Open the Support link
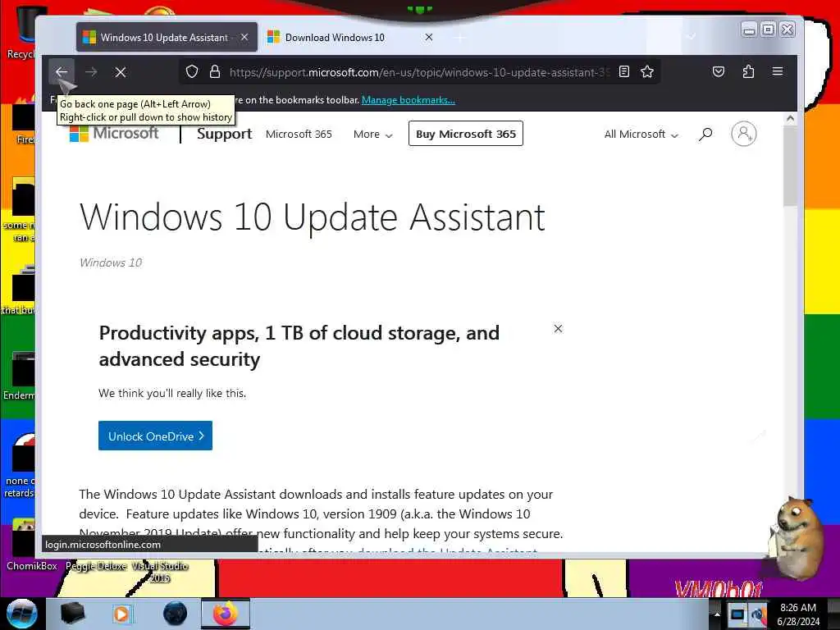This screenshot has height=630, width=840. 224,134
